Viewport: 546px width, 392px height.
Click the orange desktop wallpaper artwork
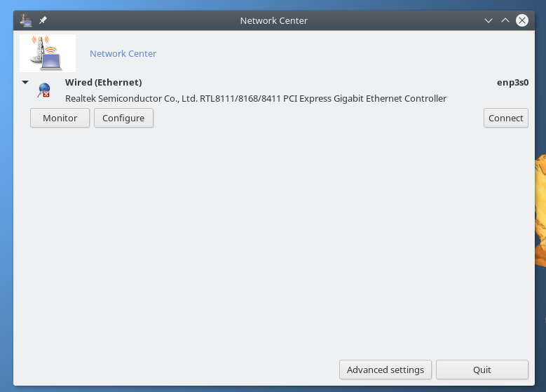540,209
